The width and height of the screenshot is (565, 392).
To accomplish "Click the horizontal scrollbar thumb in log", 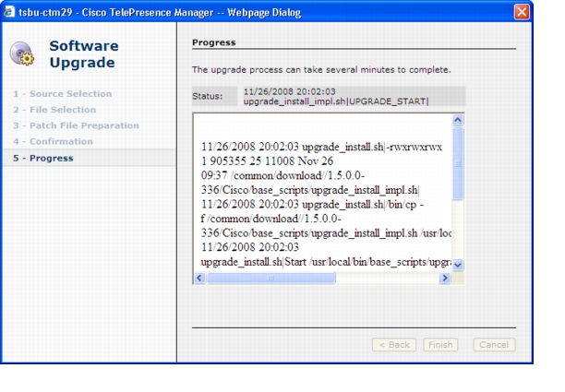I will 271,278.
